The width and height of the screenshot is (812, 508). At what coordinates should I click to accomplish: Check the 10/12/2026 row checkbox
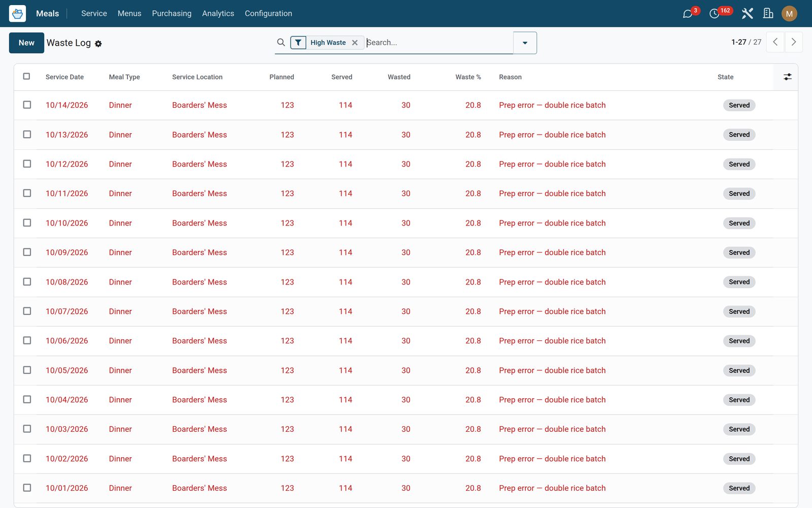tap(27, 164)
